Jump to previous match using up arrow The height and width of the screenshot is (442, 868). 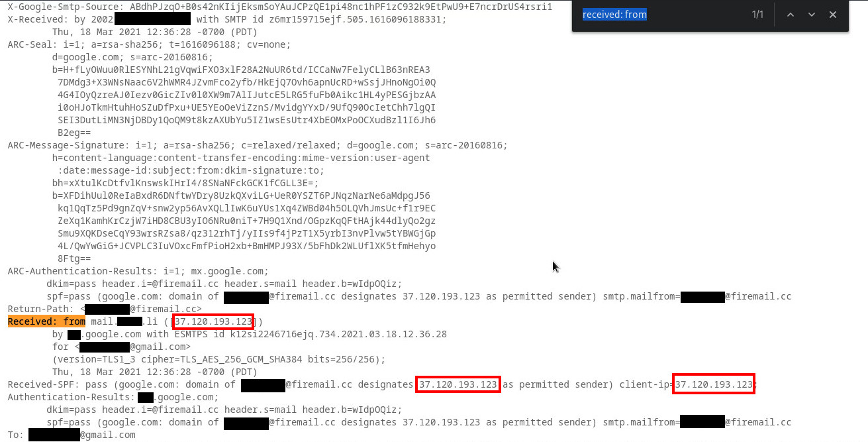tap(790, 15)
